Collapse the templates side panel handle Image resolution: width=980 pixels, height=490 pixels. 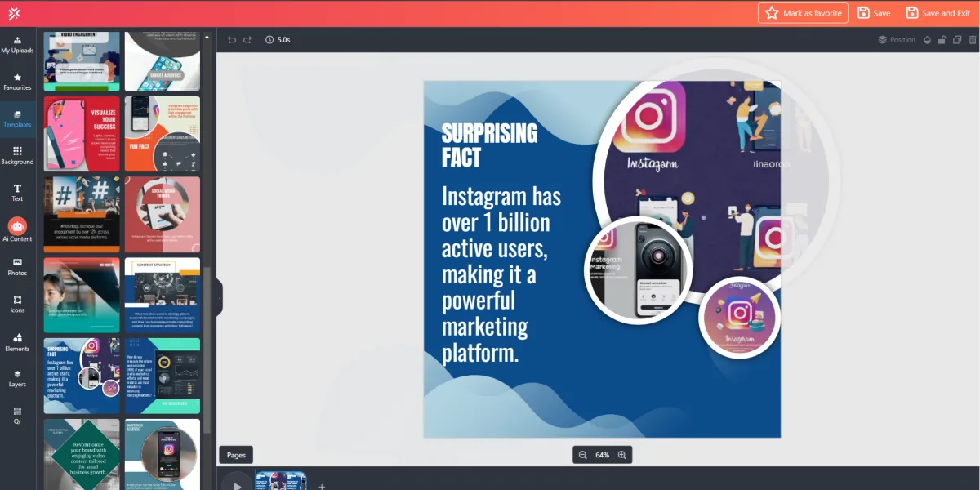click(219, 297)
